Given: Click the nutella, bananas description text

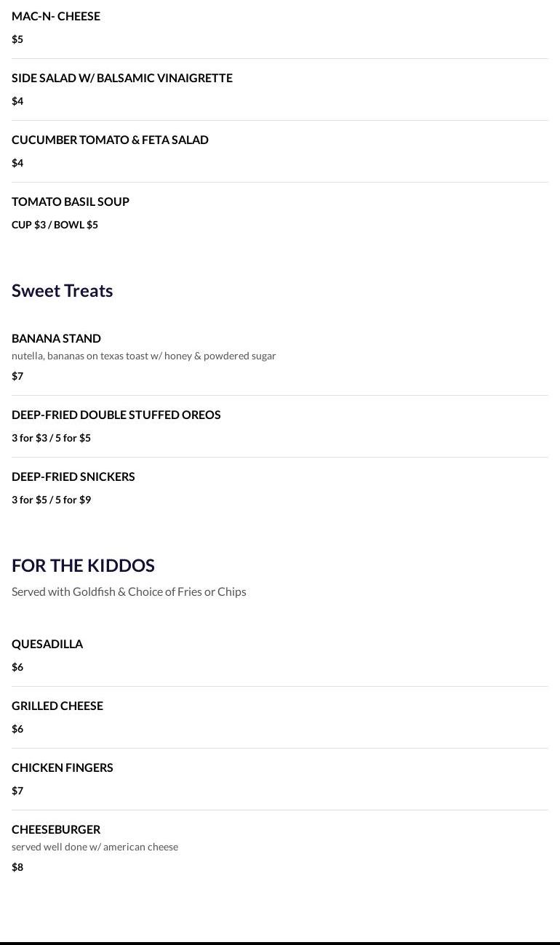Looking at the screenshot, I should tap(143, 356).
